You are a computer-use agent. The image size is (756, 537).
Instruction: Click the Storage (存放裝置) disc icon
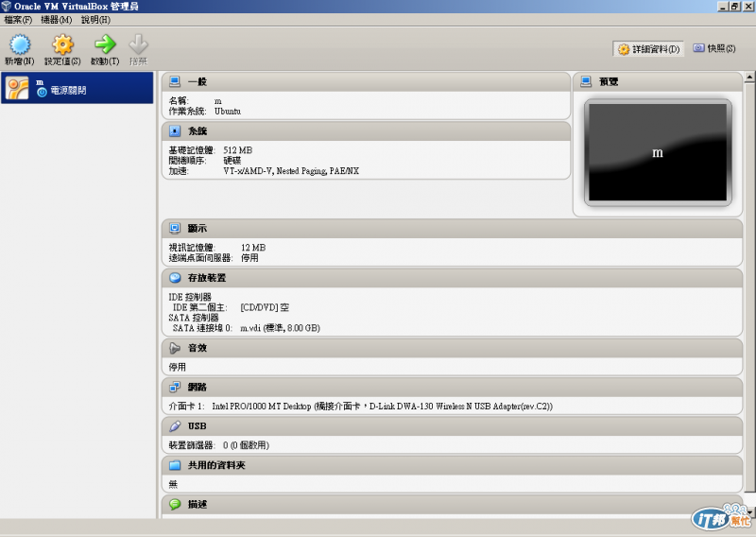coord(175,277)
